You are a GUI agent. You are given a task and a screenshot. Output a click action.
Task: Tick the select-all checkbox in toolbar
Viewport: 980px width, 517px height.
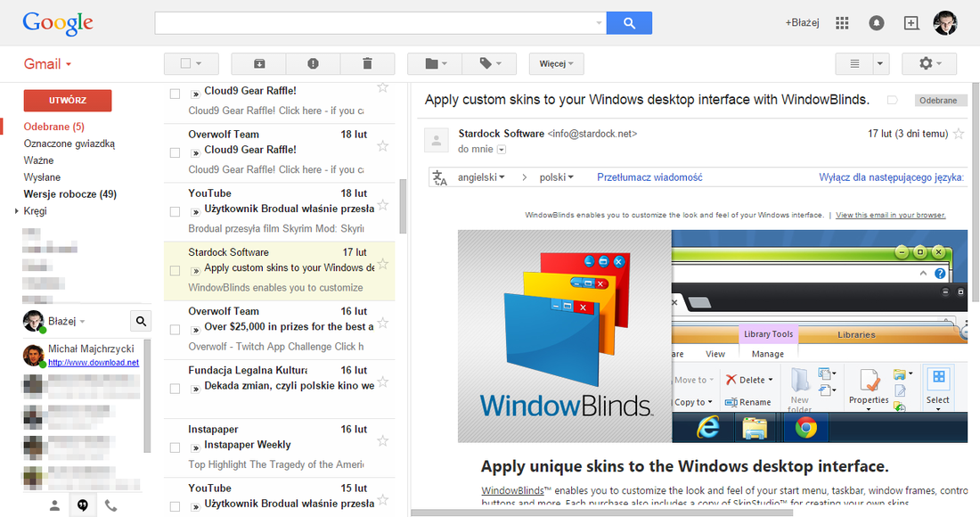(185, 63)
